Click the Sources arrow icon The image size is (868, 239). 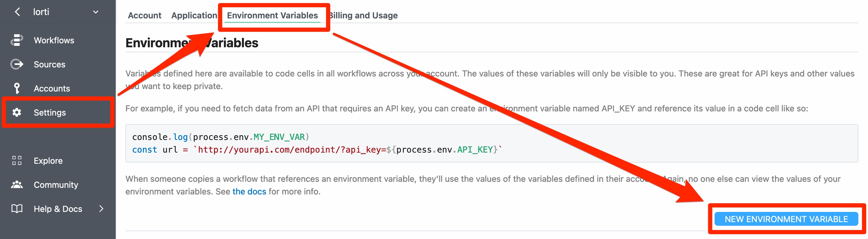pos(17,64)
